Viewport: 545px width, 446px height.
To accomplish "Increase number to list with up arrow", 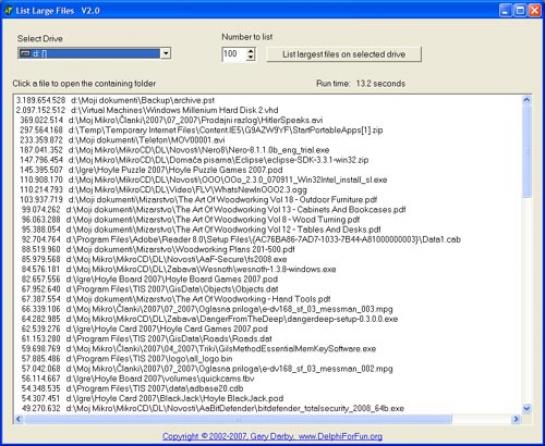I will [251, 51].
